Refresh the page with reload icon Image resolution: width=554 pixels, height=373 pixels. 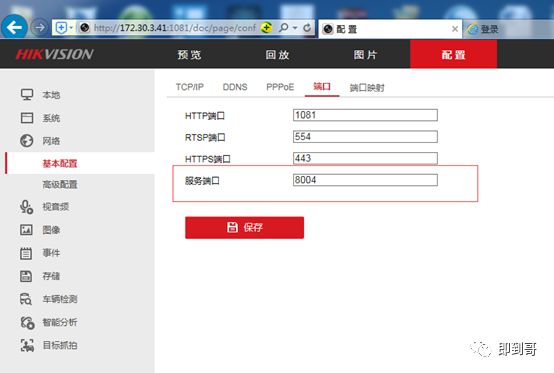307,27
